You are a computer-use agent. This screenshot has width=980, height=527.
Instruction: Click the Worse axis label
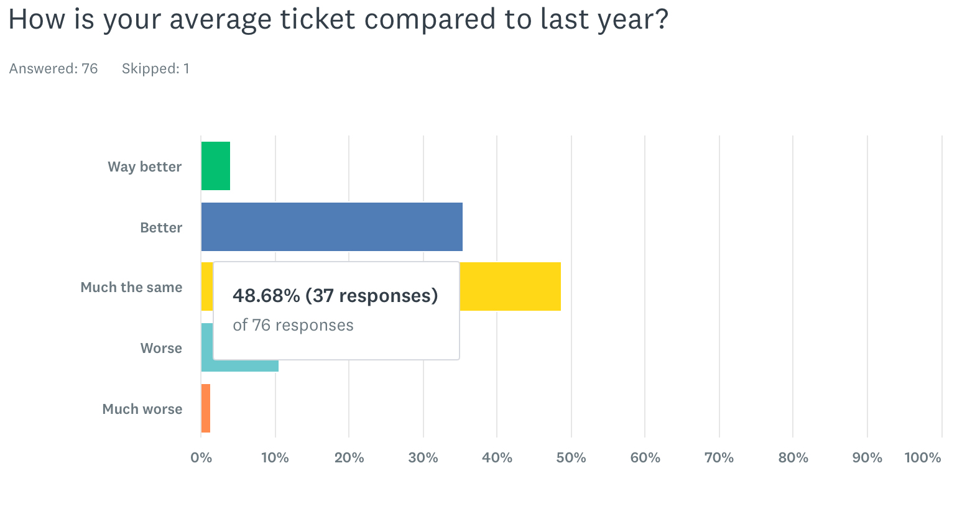click(x=161, y=348)
